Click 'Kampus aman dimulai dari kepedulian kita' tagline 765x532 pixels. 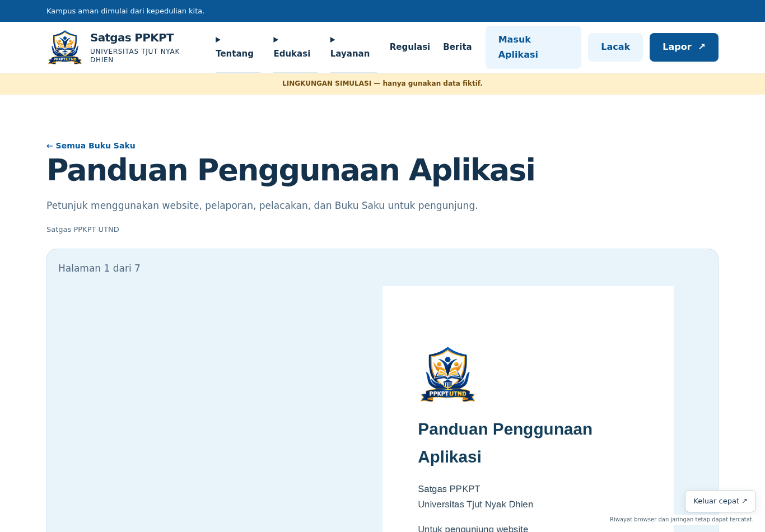pyautogui.click(x=125, y=11)
